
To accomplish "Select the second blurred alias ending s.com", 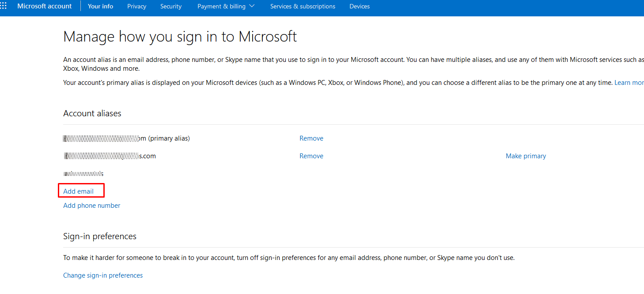I will 110,156.
